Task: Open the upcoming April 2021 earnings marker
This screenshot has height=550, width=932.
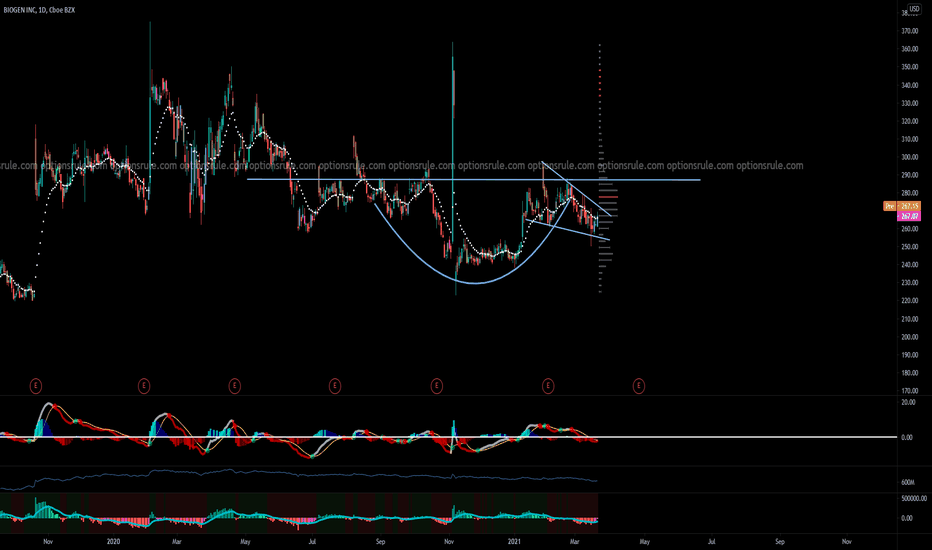Action: [x=638, y=386]
